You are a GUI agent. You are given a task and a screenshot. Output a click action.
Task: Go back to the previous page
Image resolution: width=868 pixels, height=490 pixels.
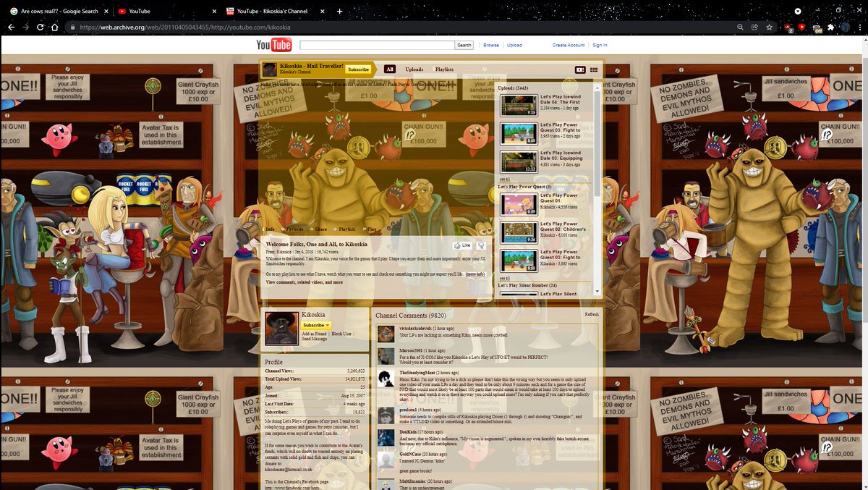(11, 27)
